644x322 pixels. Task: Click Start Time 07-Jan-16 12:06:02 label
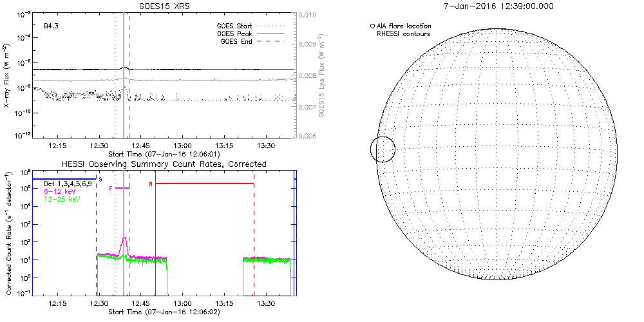pyautogui.click(x=164, y=312)
